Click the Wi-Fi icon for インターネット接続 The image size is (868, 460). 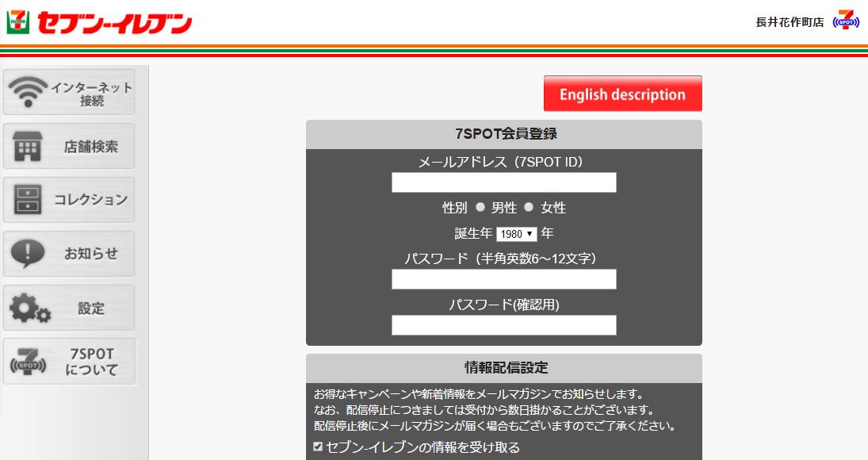[29, 93]
